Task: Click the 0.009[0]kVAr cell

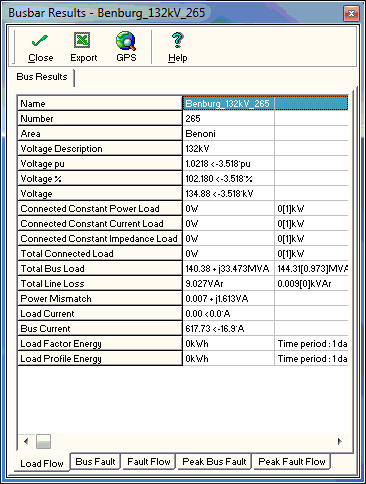Action: [x=312, y=283]
